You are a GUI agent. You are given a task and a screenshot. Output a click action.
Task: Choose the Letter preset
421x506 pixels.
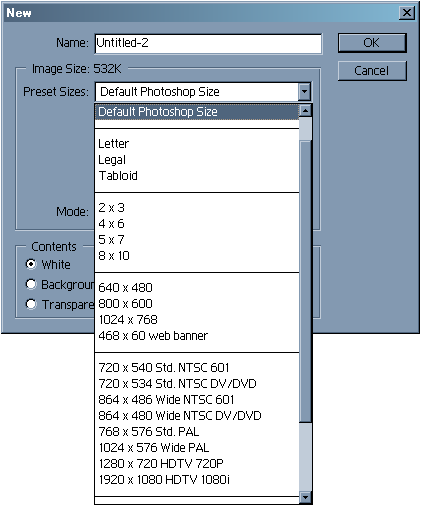click(197, 144)
